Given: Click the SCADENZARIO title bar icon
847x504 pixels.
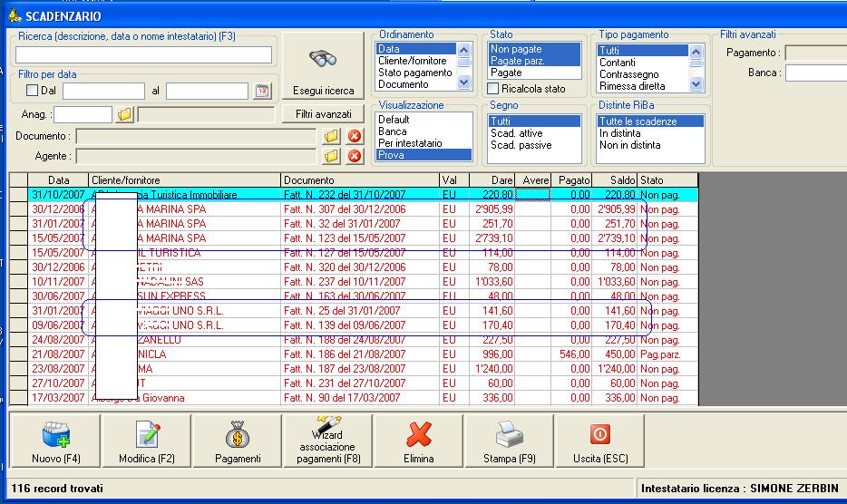Looking at the screenshot, I should click(x=15, y=15).
